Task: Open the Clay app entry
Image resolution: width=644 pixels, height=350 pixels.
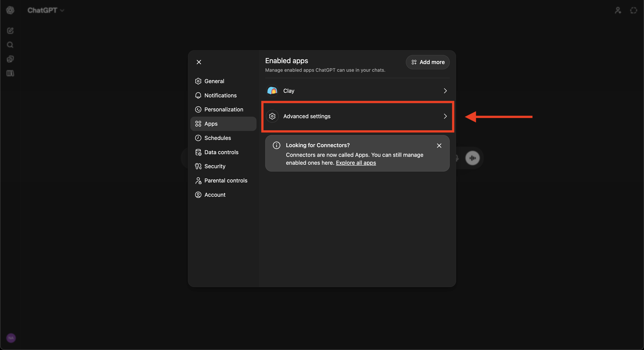Action: point(357,91)
